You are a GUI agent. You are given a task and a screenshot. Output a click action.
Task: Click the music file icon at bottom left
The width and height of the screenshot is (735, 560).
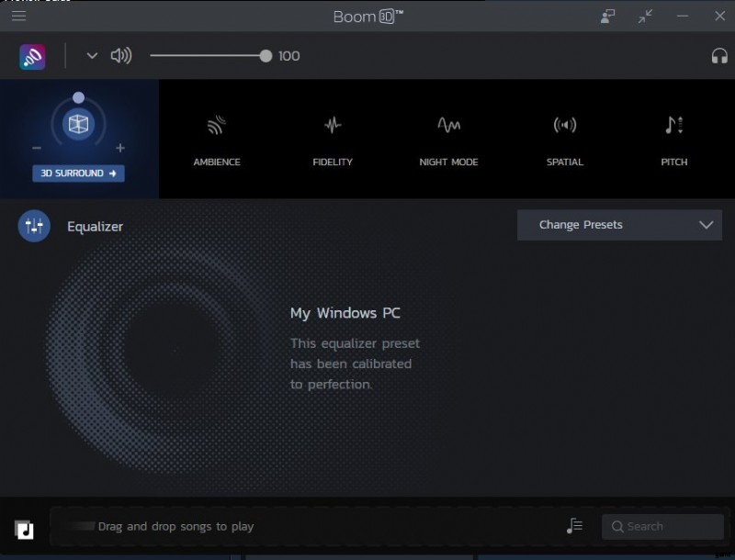click(25, 529)
